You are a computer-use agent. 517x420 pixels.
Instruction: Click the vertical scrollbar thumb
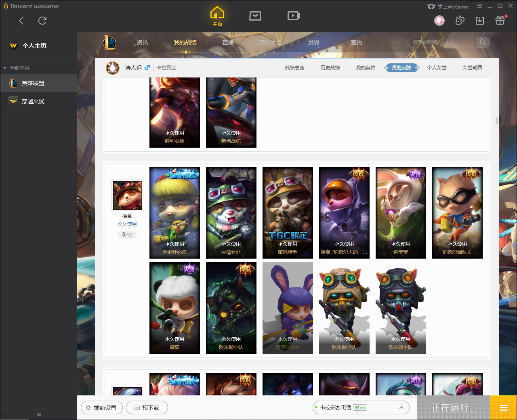point(497,121)
